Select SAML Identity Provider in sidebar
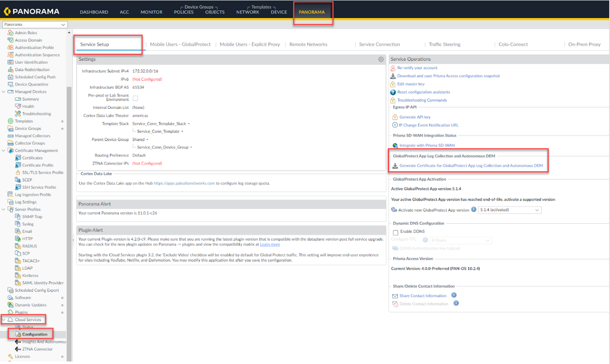The height and width of the screenshot is (364, 610). point(43,283)
